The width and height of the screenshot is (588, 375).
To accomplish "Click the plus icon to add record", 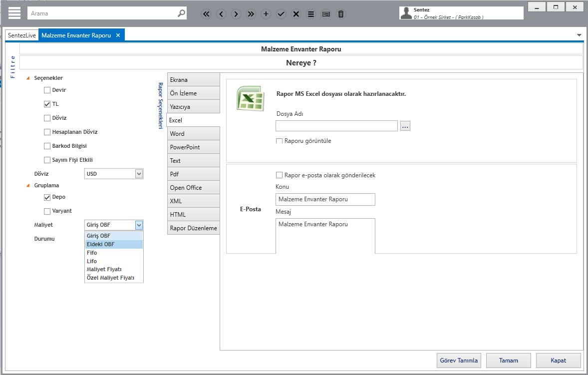I will [x=266, y=14].
